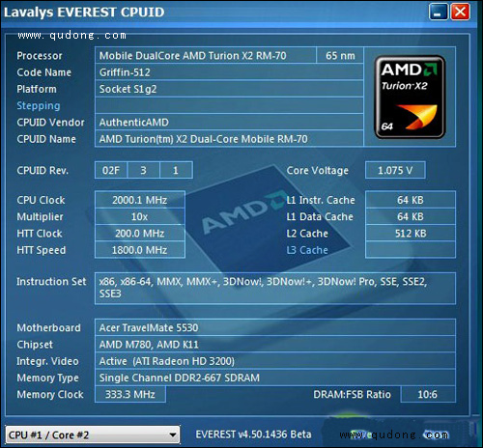Click the Memory Clock 333.3 MHz field

coord(130,394)
